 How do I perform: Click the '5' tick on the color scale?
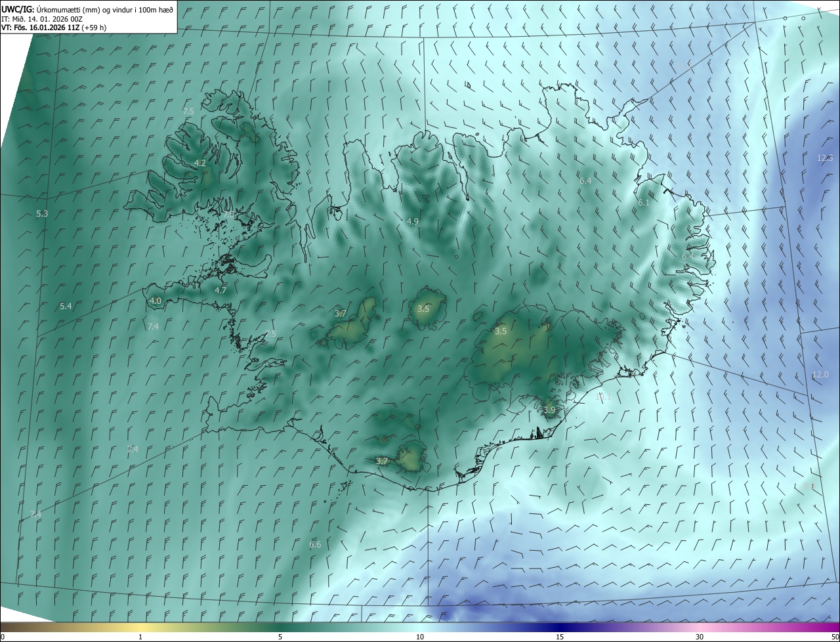[x=280, y=637]
